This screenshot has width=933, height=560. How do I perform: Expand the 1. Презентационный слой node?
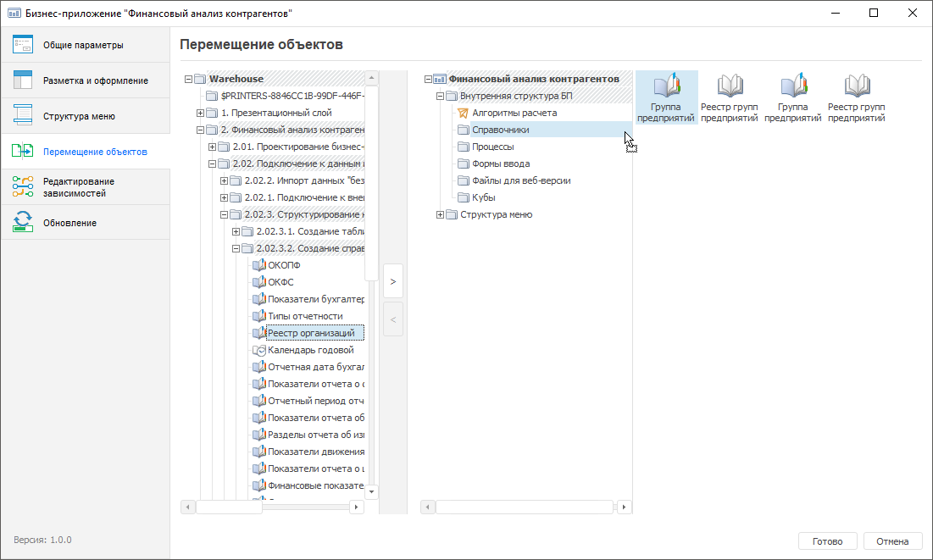pos(201,113)
